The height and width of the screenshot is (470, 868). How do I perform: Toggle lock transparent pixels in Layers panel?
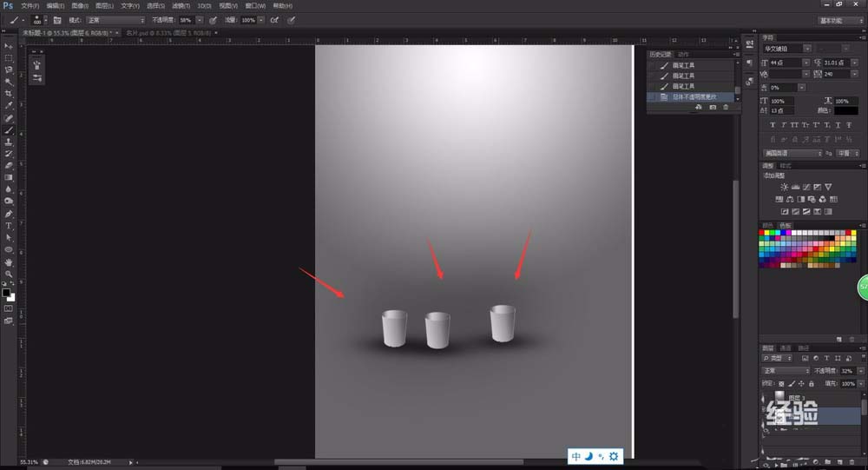coord(781,383)
